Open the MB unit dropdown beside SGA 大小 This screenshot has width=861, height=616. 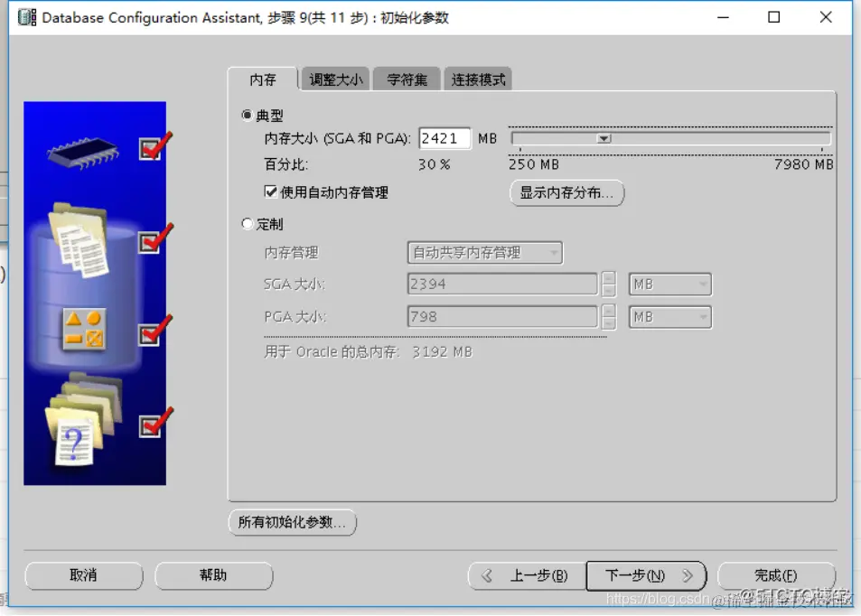669,284
